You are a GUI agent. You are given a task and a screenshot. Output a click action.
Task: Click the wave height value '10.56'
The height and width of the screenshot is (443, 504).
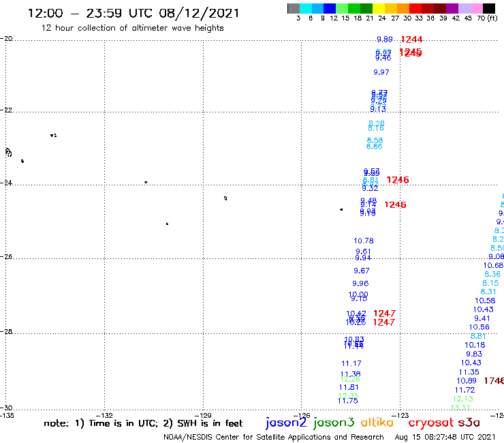click(479, 327)
